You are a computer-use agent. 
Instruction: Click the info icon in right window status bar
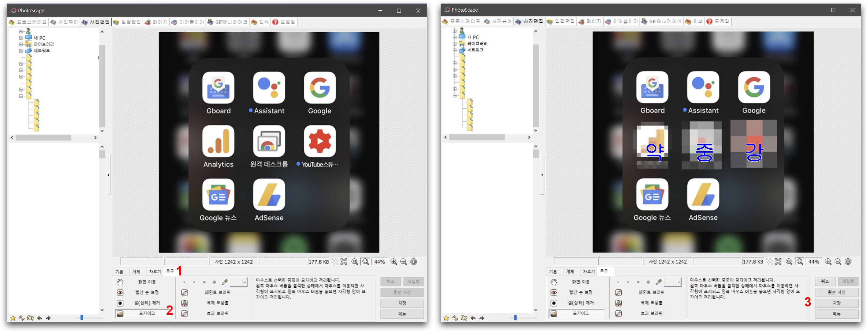point(848,262)
